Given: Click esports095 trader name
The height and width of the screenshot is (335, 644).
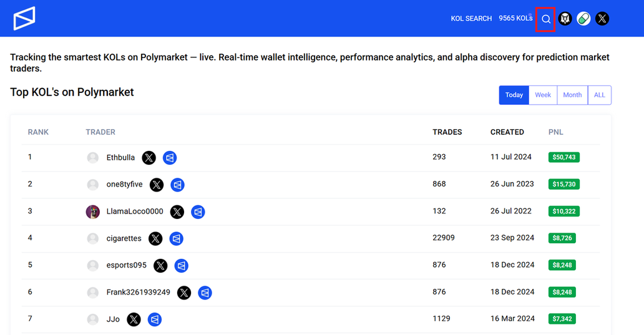Looking at the screenshot, I should 127,265.
